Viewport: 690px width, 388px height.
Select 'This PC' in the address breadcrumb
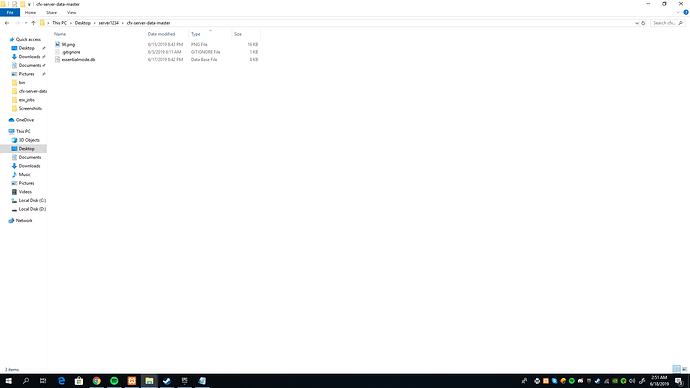(59, 23)
